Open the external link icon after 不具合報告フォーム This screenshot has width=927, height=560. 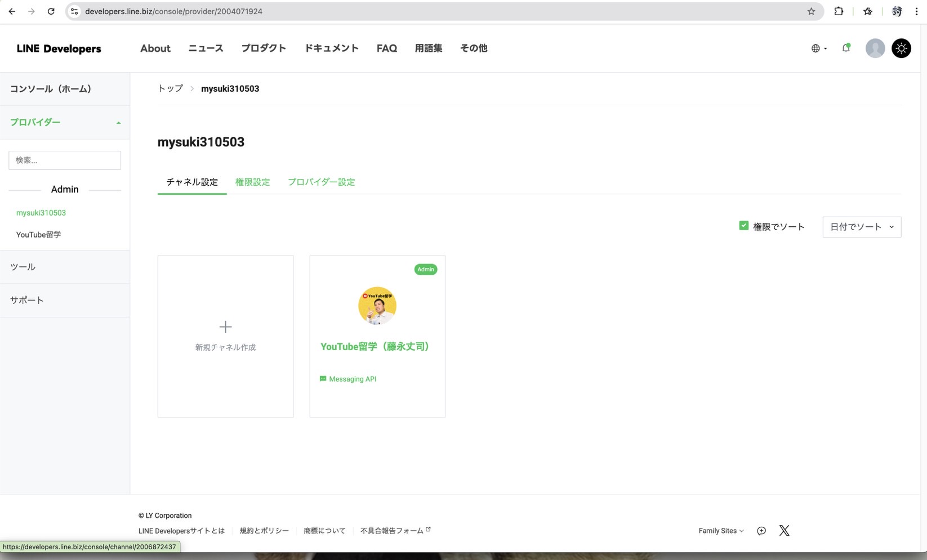tap(428, 530)
